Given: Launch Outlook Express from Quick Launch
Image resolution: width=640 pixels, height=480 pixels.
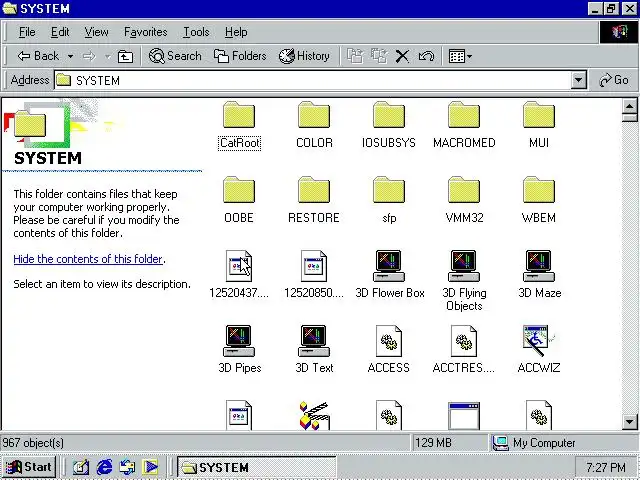Looking at the screenshot, I should click(127, 467).
